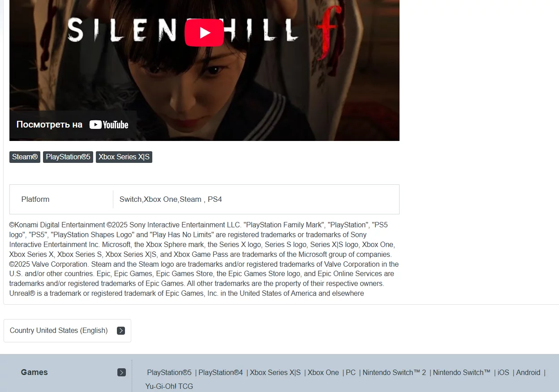Open Nintendo Switch™ footer link
The image size is (559, 392).
pyautogui.click(x=462, y=372)
